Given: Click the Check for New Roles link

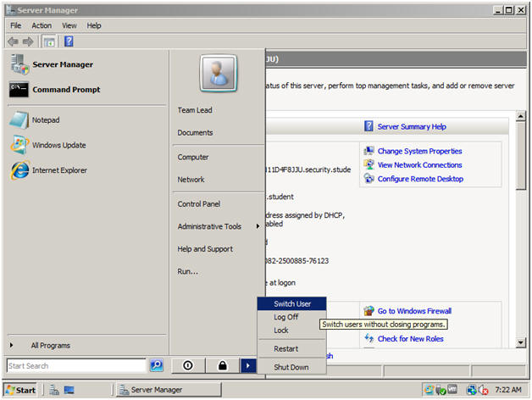Looking at the screenshot, I should [411, 338].
